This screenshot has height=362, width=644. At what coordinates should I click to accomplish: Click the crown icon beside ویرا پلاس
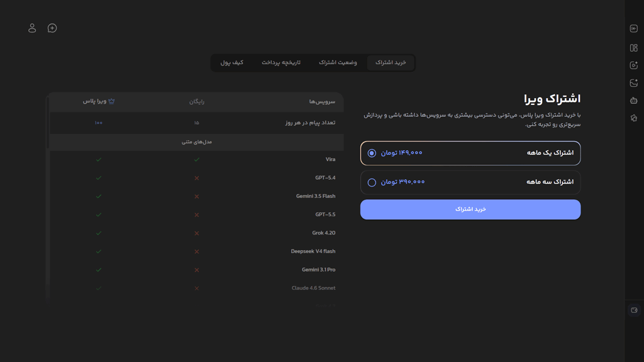pyautogui.click(x=111, y=101)
